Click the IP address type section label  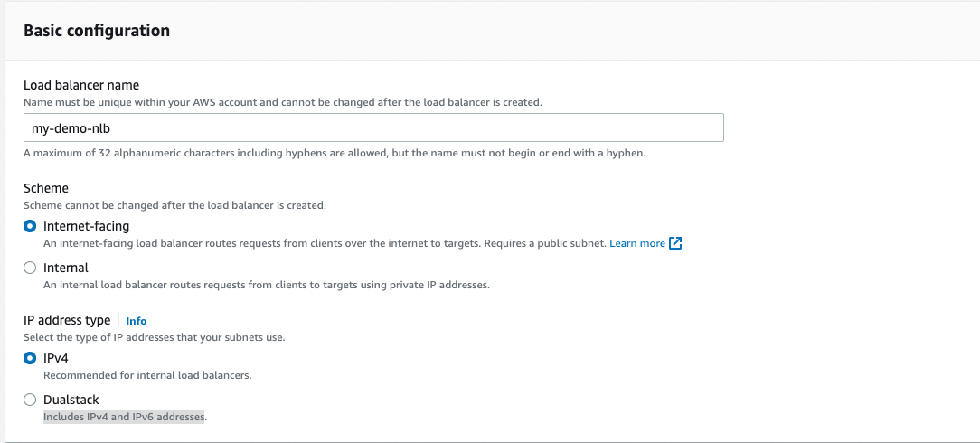[67, 320]
